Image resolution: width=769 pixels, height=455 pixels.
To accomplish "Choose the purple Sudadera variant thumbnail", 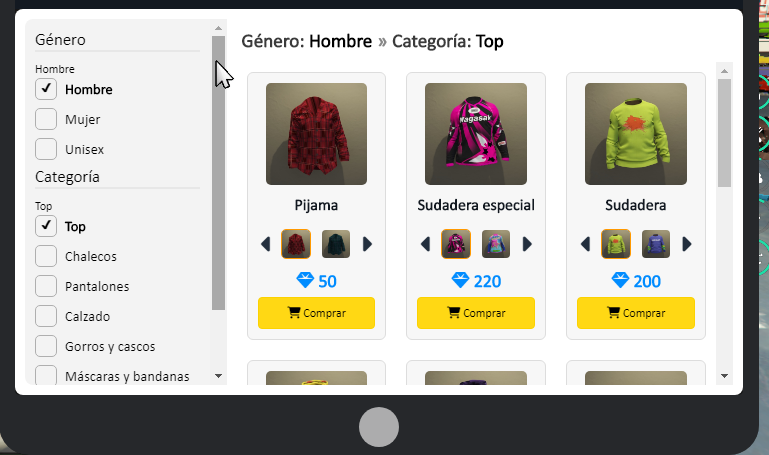I will click(x=656, y=244).
